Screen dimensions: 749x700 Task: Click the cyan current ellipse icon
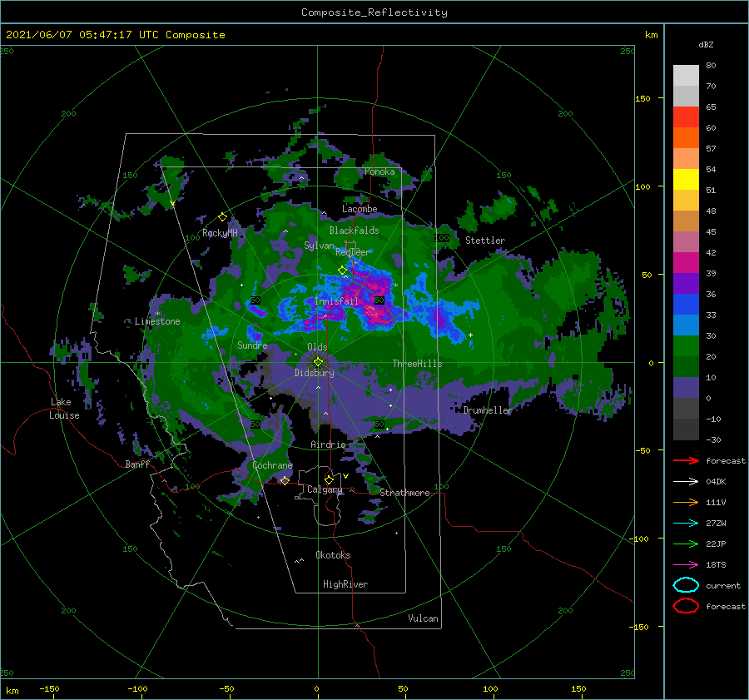pos(686,585)
